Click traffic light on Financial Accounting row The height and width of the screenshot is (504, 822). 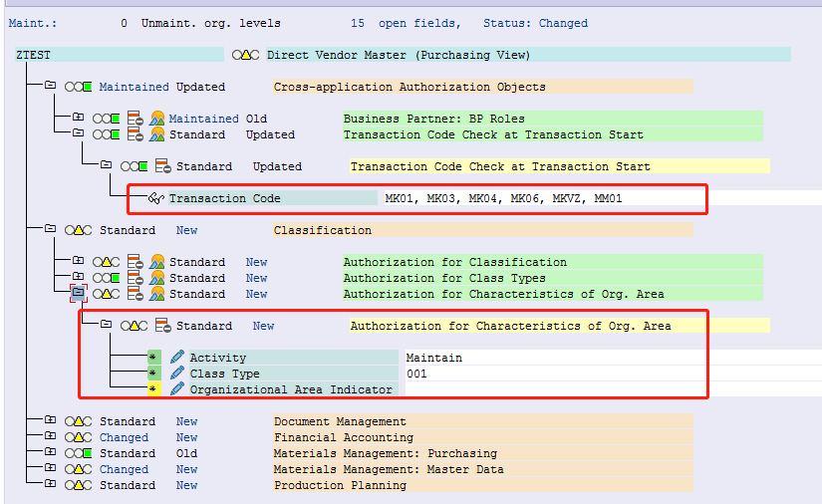point(78,437)
